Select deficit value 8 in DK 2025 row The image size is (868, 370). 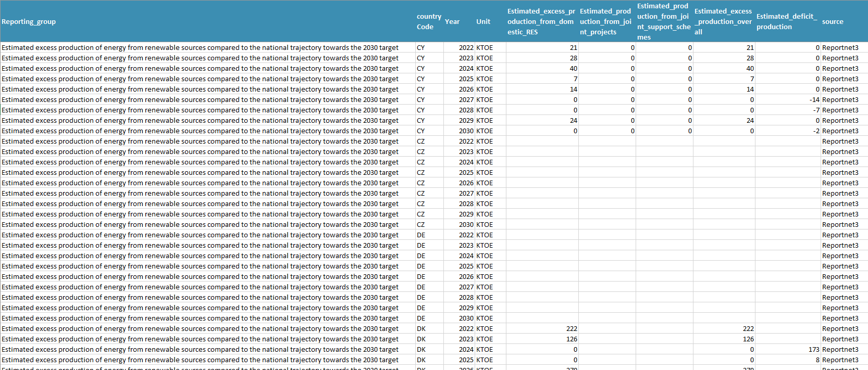(817, 360)
